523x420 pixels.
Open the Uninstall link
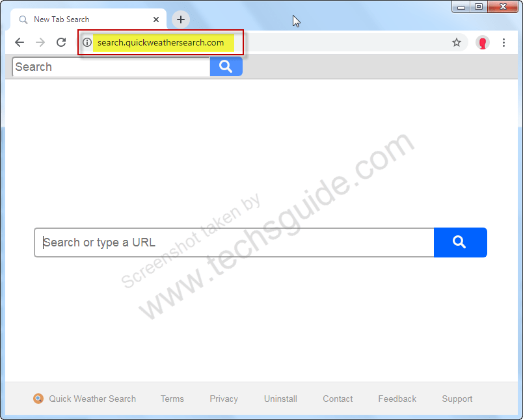pyautogui.click(x=280, y=399)
